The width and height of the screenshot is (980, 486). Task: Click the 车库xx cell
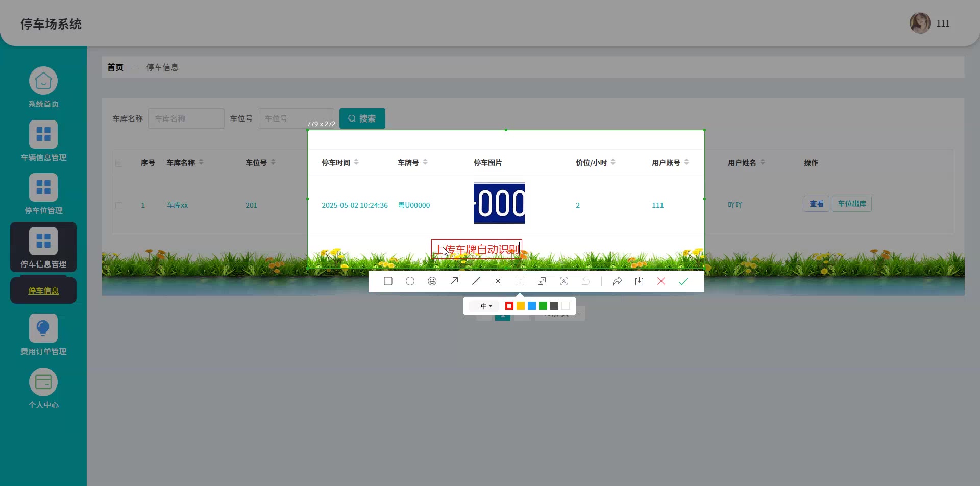(177, 205)
